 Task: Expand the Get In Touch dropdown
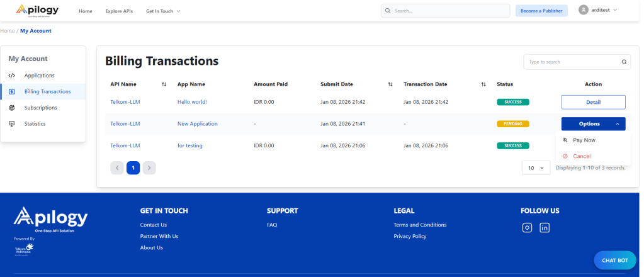tap(163, 11)
